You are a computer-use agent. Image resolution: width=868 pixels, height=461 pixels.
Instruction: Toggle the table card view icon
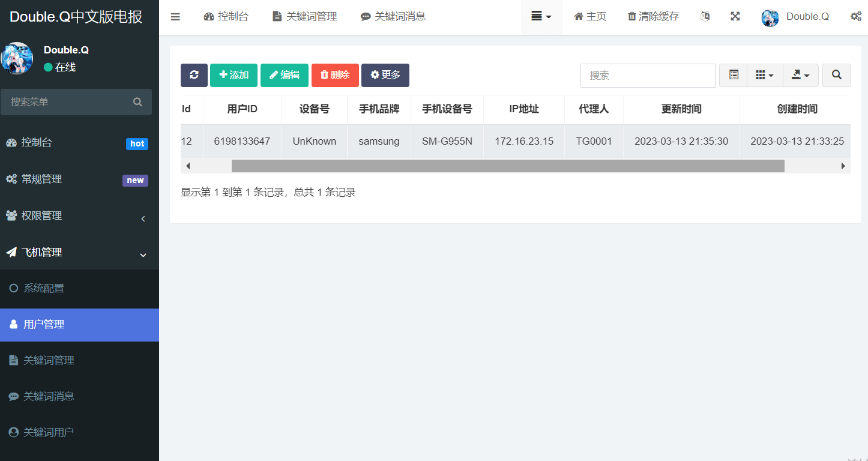click(734, 75)
